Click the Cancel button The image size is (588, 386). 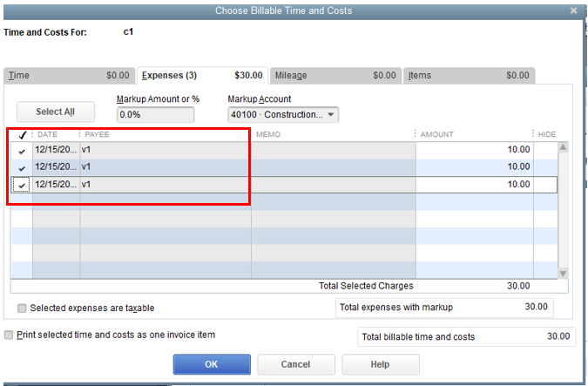(x=296, y=364)
